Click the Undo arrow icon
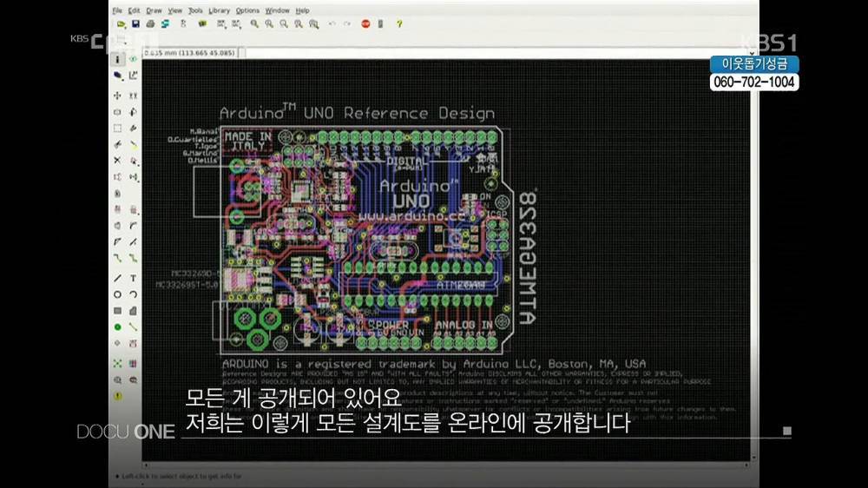 332,23
